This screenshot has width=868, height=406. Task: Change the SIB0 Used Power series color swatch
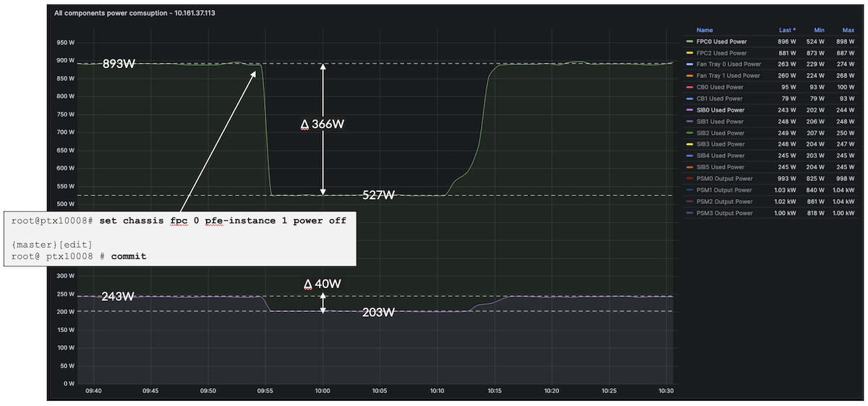point(689,110)
